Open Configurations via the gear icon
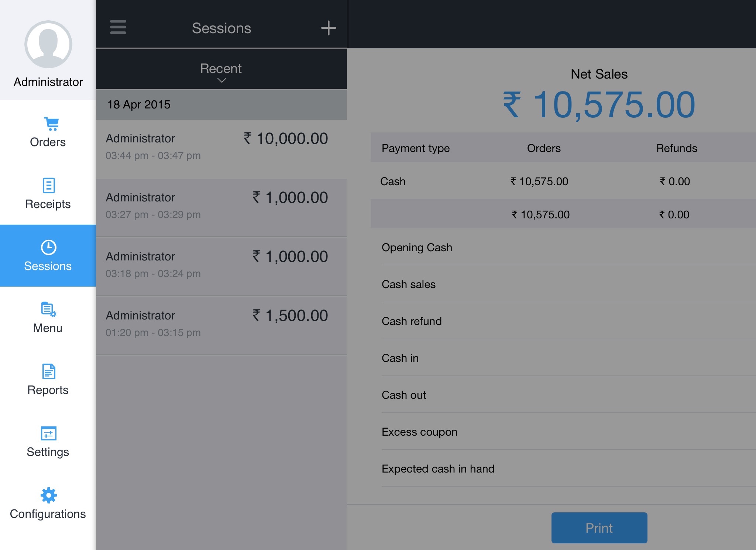This screenshot has height=550, width=756. [48, 495]
